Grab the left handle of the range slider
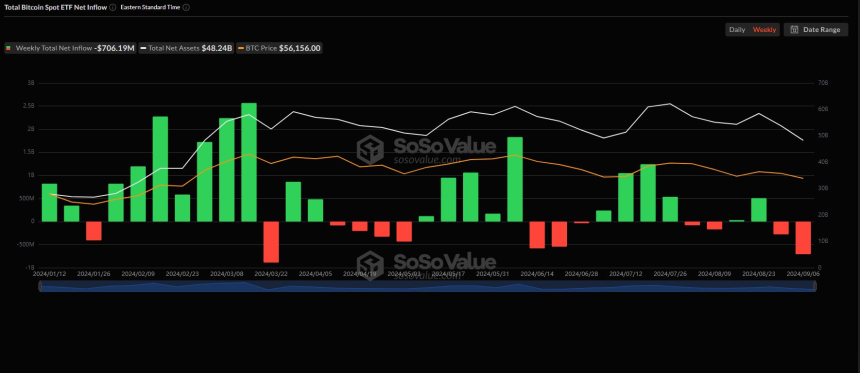This screenshot has height=373, width=860. [x=40, y=286]
